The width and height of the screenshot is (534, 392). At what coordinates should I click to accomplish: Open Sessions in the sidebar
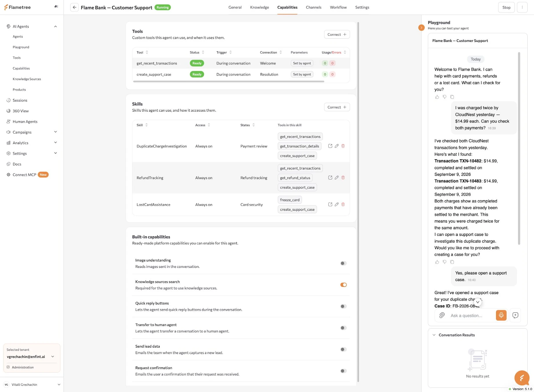(x=20, y=100)
